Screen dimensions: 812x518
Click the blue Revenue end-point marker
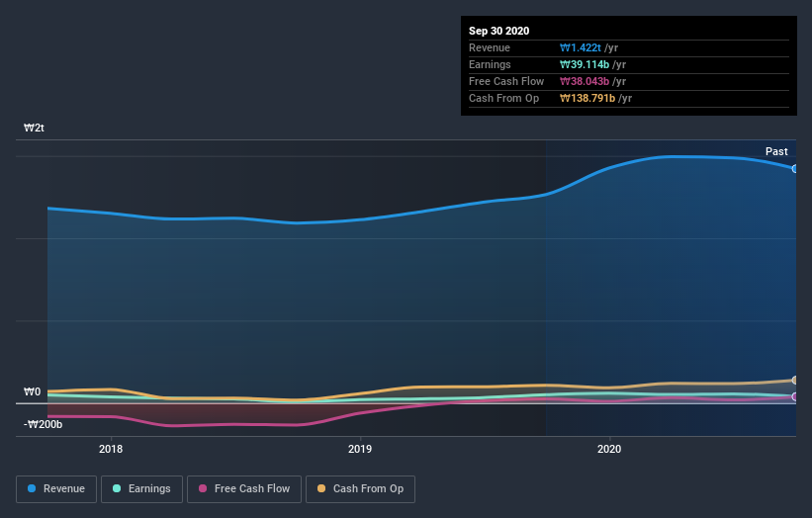(x=795, y=169)
